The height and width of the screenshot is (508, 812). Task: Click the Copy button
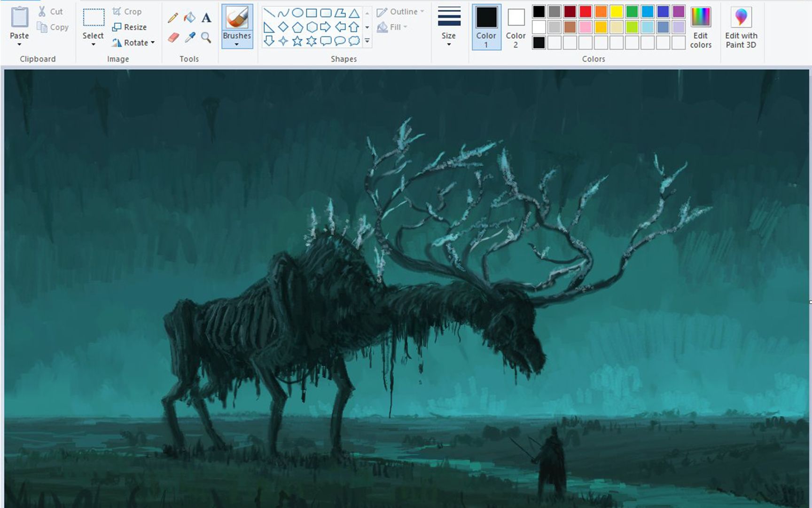(53, 27)
